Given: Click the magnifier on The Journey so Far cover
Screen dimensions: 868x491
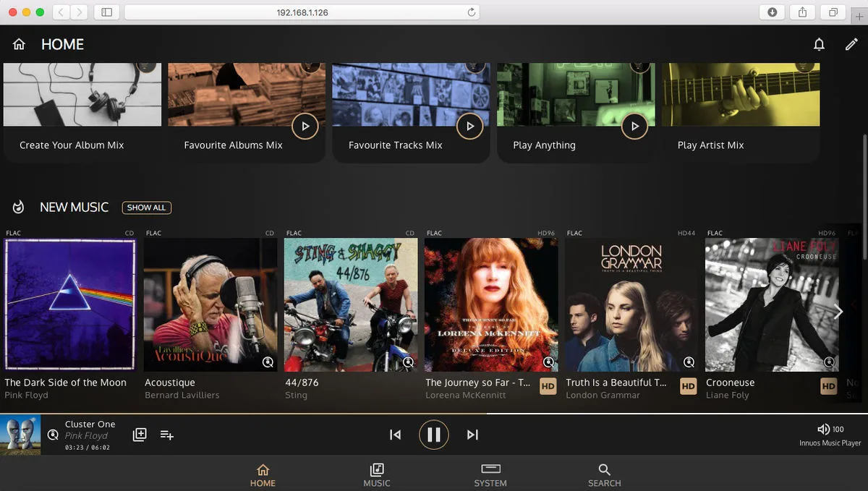Looking at the screenshot, I should tap(548, 362).
